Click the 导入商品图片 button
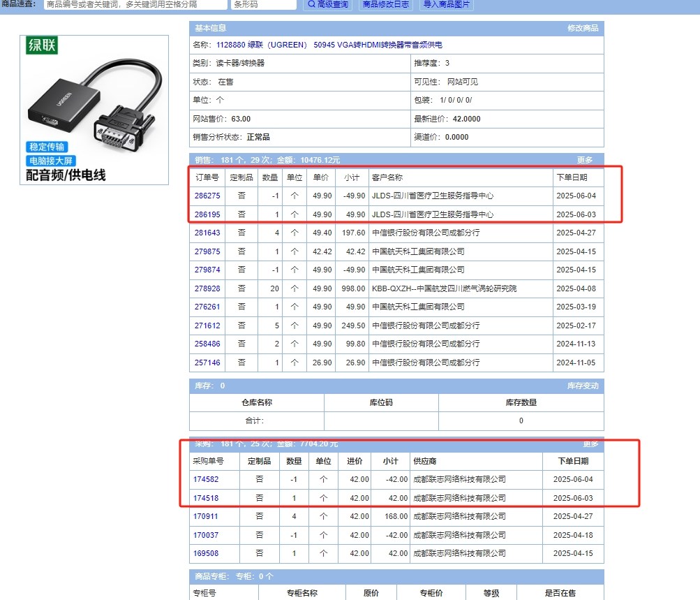700x600 pixels. [447, 4]
